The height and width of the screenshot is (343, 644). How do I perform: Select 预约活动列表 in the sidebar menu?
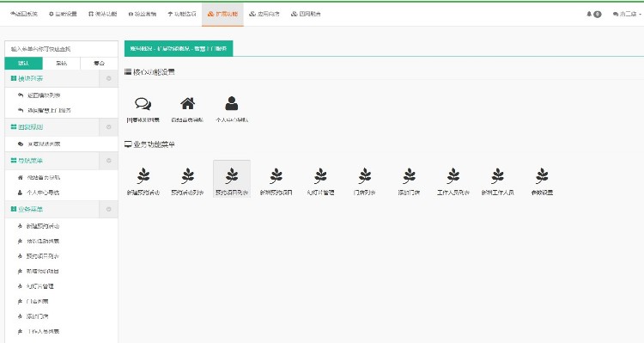coord(43,241)
